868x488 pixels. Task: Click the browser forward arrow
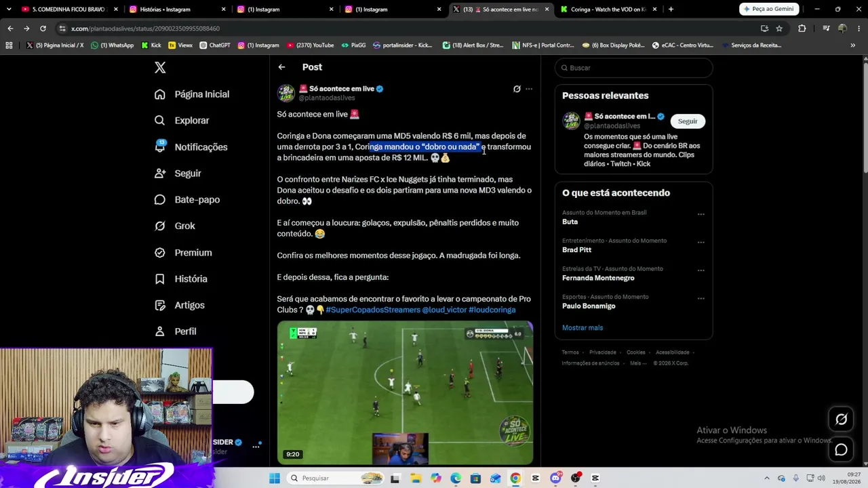(26, 28)
